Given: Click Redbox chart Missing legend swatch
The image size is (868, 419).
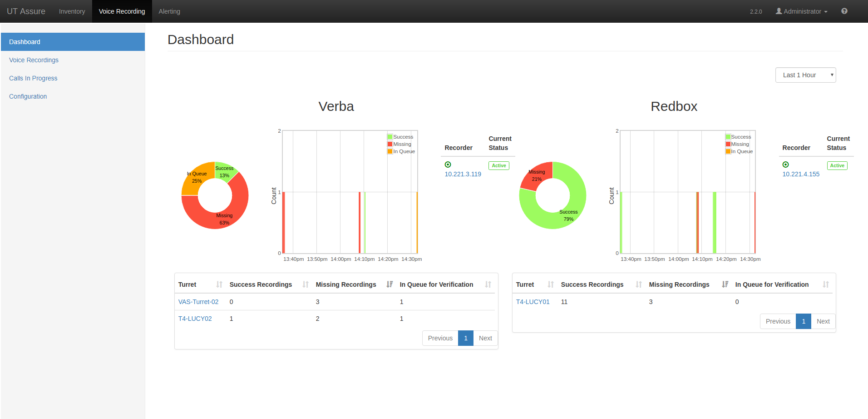Looking at the screenshot, I should pos(728,144).
